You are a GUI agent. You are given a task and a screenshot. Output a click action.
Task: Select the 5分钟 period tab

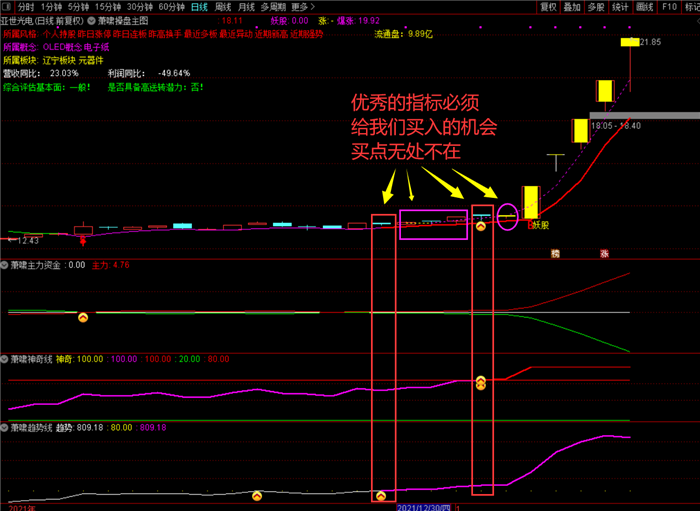click(78, 7)
